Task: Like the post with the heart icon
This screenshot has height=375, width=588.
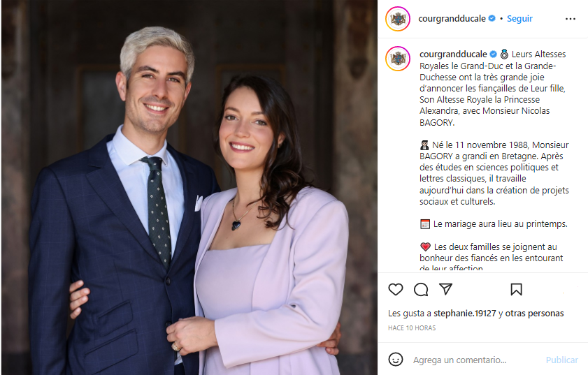Action: click(395, 289)
